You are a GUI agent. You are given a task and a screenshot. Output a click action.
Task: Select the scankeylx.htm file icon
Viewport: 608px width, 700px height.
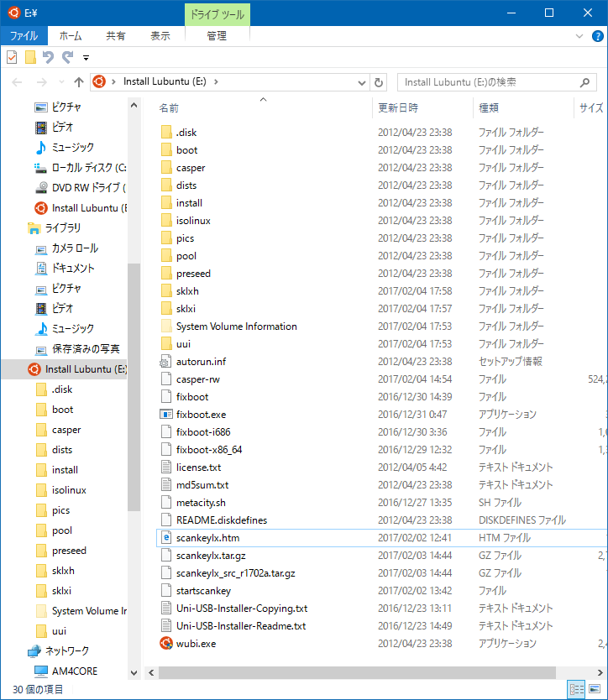(166, 537)
